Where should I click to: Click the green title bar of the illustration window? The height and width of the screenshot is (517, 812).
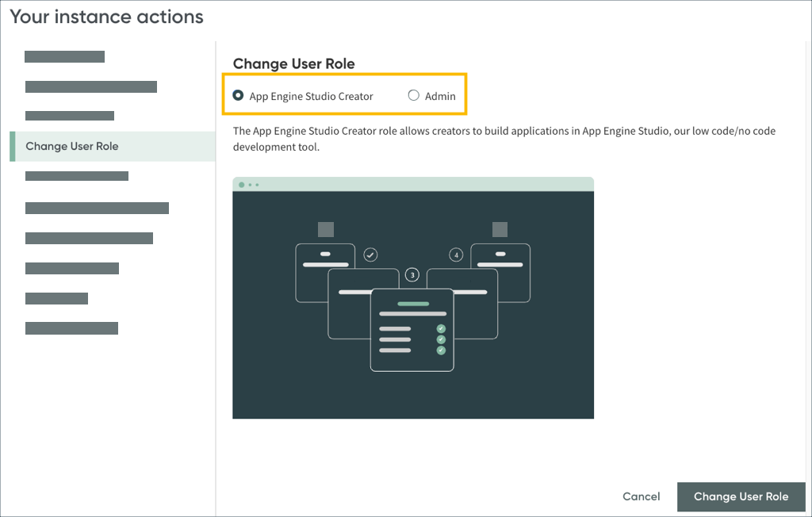click(412, 183)
